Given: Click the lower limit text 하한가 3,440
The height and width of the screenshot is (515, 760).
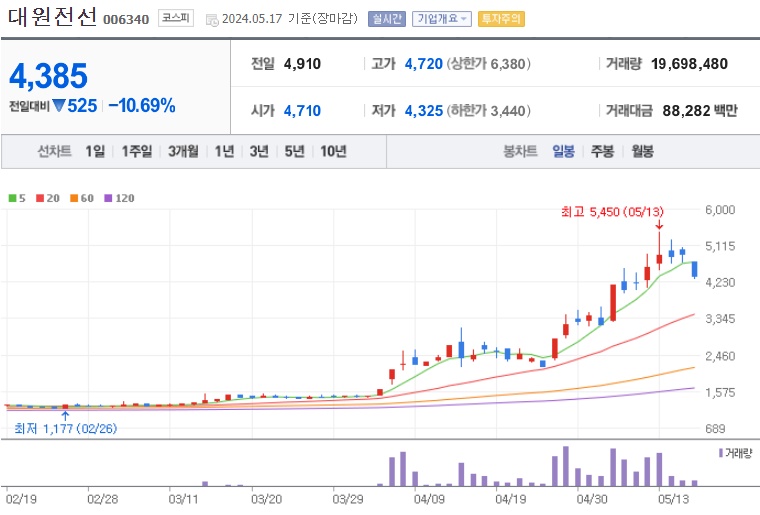Looking at the screenshot, I should tap(489, 111).
